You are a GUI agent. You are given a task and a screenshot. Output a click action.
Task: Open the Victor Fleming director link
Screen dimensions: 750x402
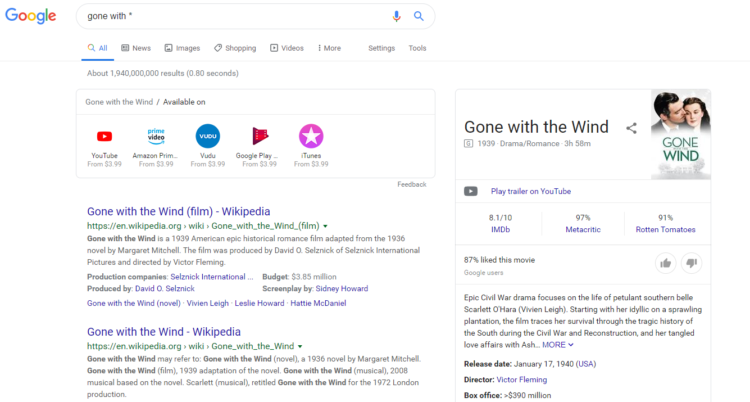click(523, 379)
